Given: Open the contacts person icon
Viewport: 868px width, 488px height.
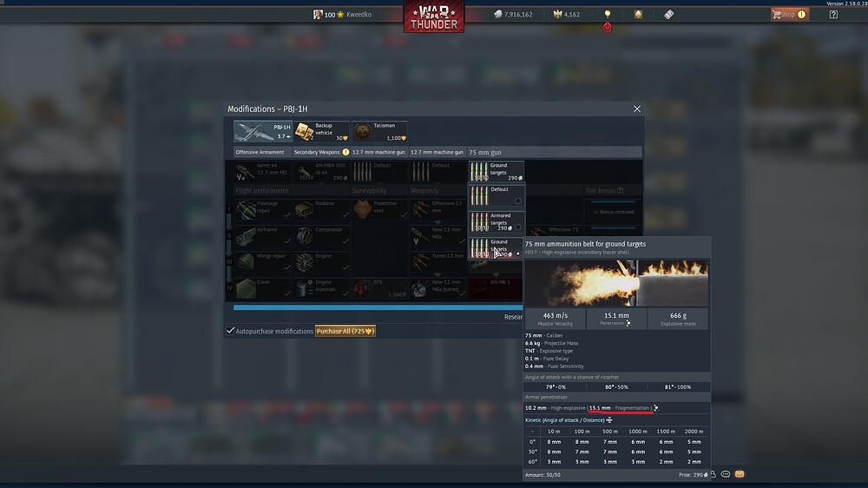Looking at the screenshot, I should click(x=713, y=474).
